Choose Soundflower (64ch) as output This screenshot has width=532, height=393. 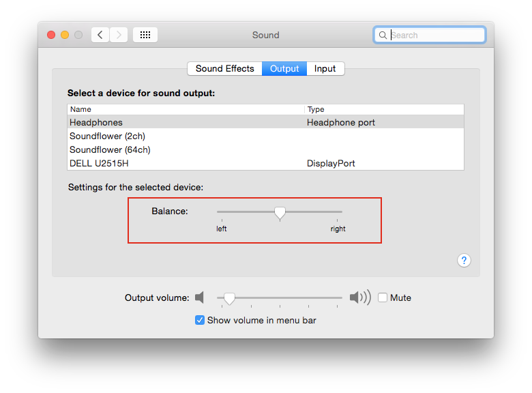(266, 149)
